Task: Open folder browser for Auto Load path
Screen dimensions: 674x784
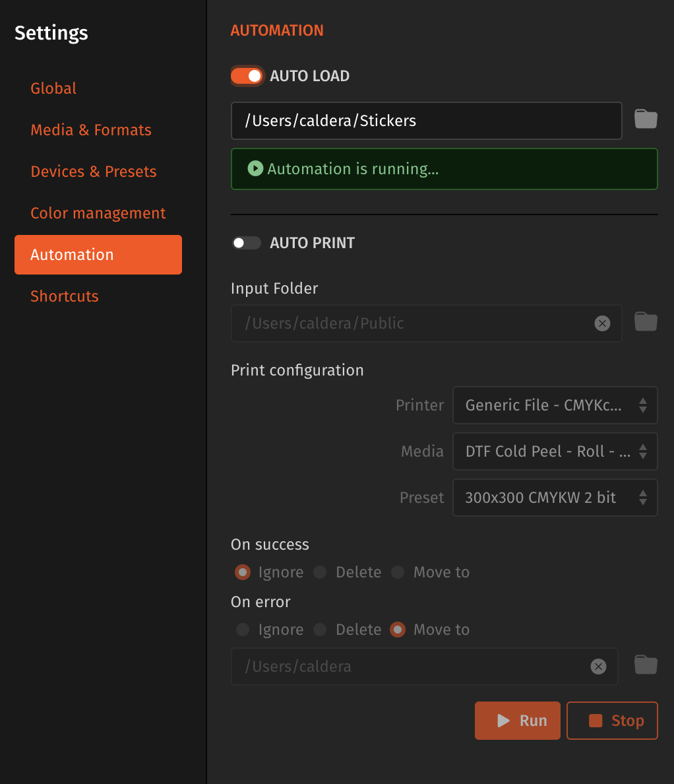Action: click(646, 119)
